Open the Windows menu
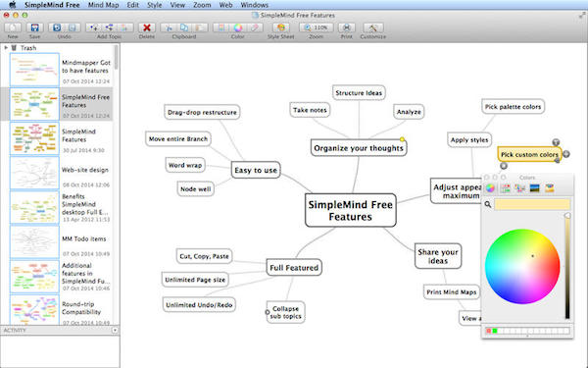 pos(254,5)
